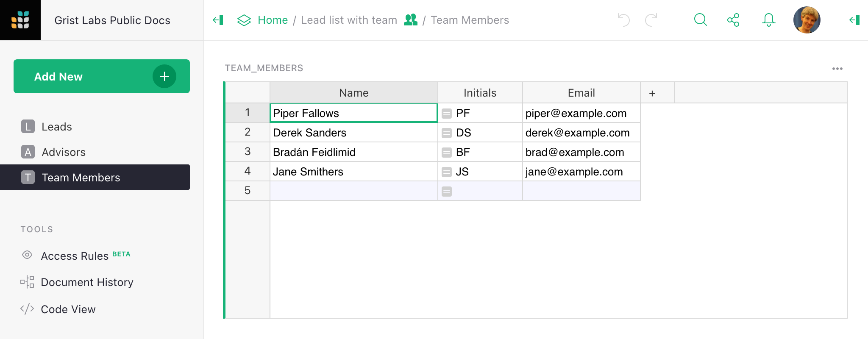Open the sharing options icon
868x339 pixels.
[x=734, y=19]
